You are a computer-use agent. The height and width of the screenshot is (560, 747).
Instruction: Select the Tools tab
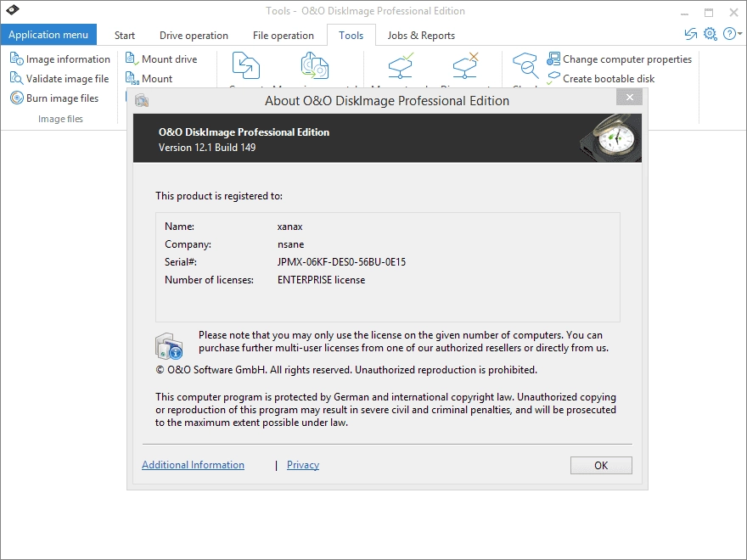[x=351, y=36]
